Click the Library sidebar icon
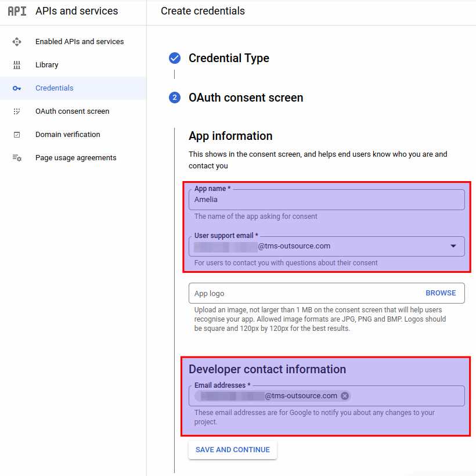 [17, 65]
